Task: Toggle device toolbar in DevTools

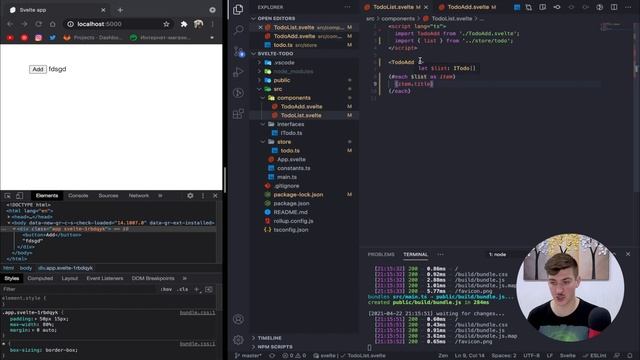Action: [19, 196]
